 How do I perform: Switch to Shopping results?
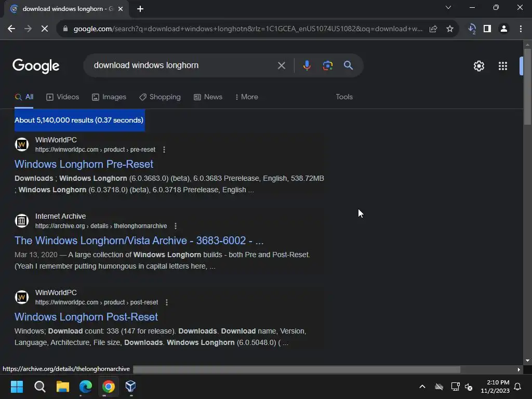[160, 97]
